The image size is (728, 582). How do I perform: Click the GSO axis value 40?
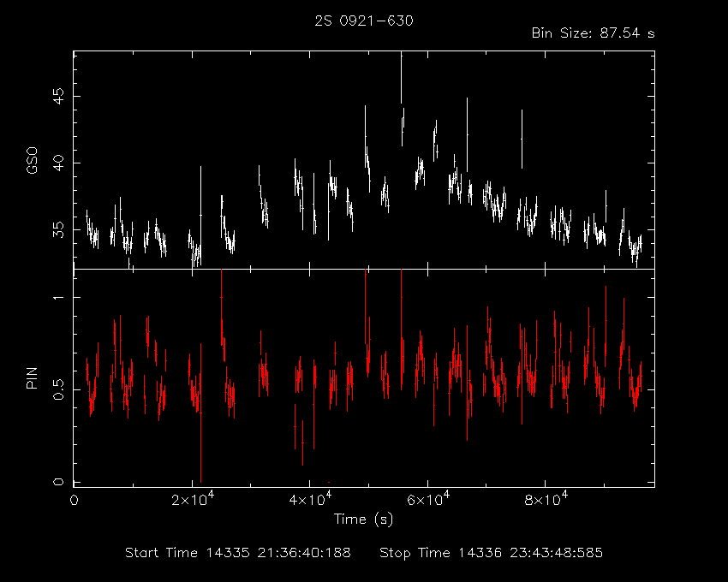58,163
